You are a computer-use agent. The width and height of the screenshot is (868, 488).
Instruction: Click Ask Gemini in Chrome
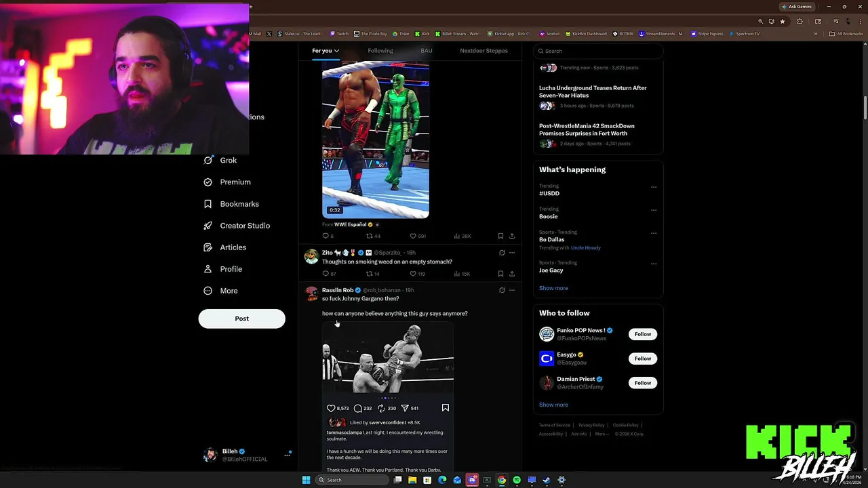(796, 7)
